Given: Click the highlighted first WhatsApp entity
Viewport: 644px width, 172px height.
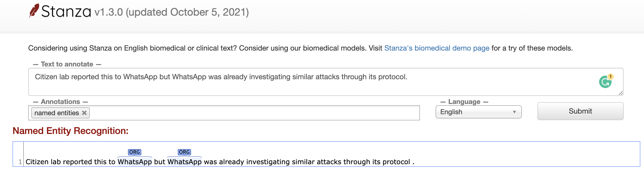Looking at the screenshot, I should point(135,162).
